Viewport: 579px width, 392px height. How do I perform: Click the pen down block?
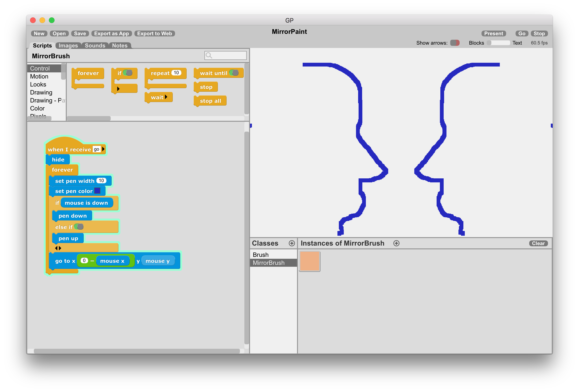(x=72, y=216)
